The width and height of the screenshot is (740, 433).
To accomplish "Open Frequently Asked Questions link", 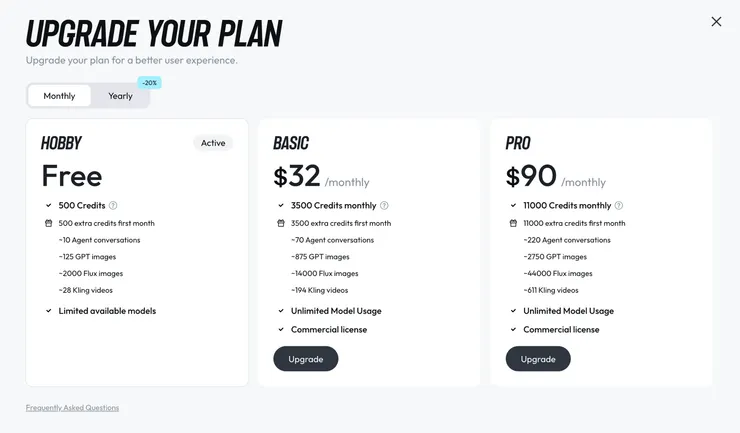I will tap(72, 408).
